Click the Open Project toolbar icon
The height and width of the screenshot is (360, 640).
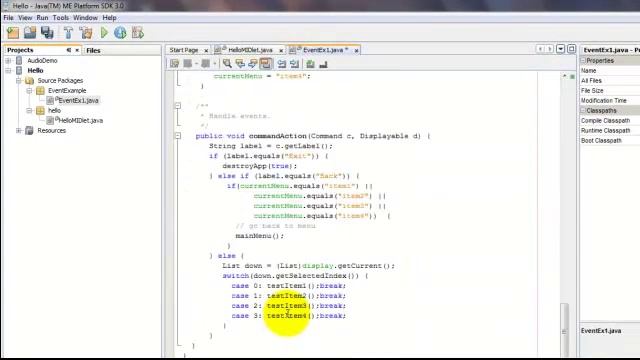[30, 33]
